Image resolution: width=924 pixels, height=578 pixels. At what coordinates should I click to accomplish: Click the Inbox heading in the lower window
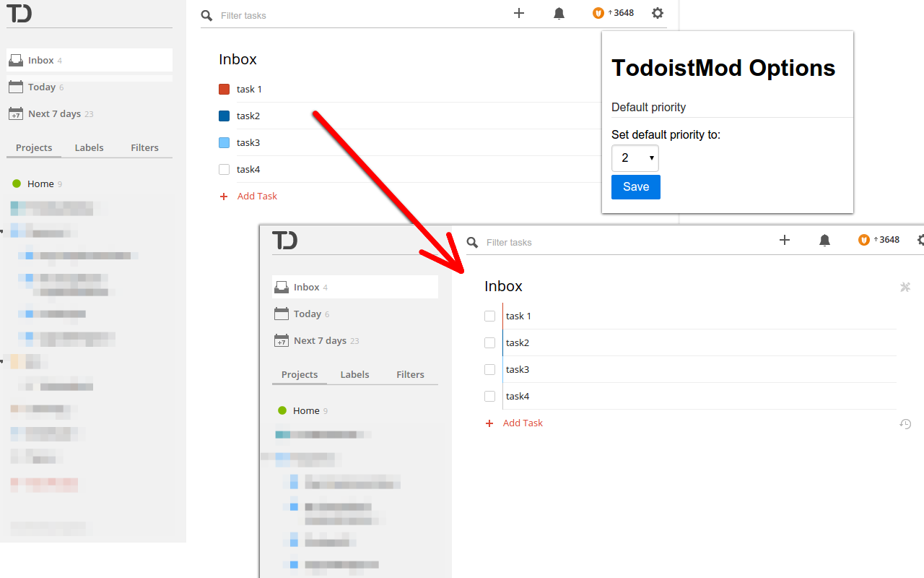pyautogui.click(x=503, y=287)
